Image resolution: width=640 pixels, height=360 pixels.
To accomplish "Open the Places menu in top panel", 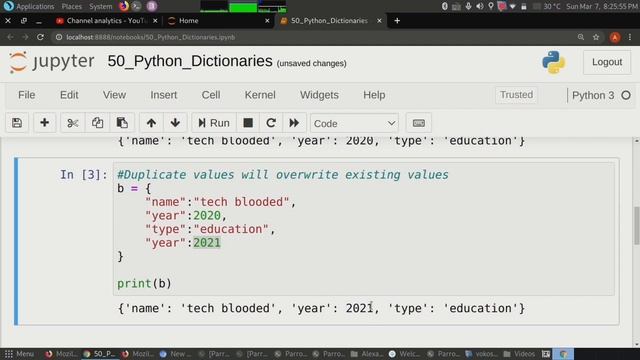I will [x=72, y=6].
